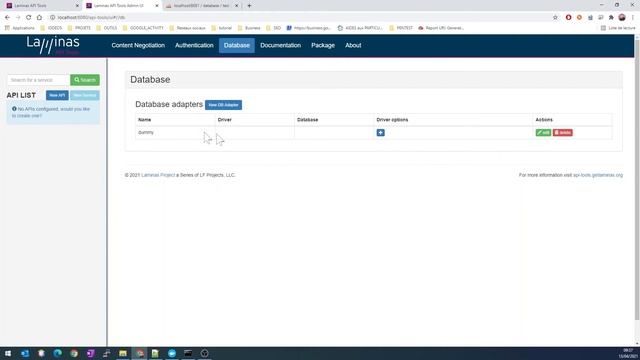Go to the browser home page
The height and width of the screenshot is (360, 640).
[x=39, y=18]
